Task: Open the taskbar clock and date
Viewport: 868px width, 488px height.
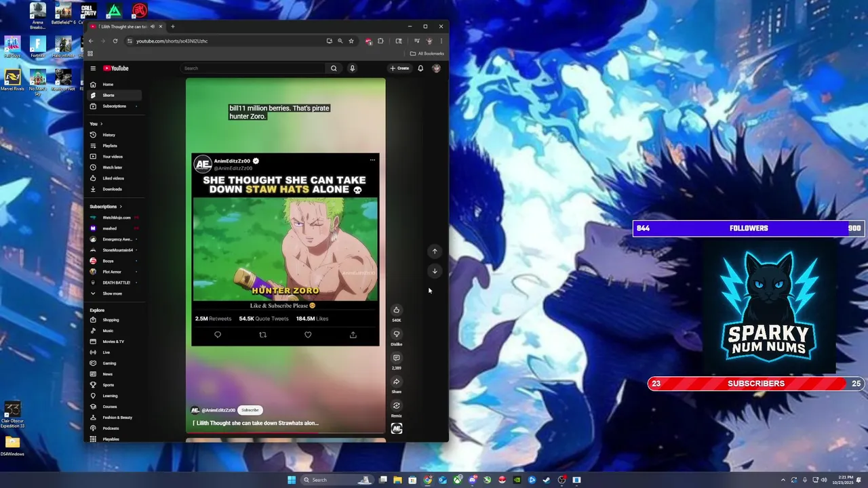Action: (842, 480)
